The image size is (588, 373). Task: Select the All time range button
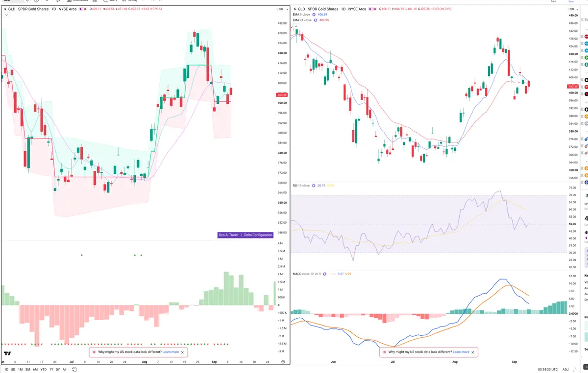(65, 370)
